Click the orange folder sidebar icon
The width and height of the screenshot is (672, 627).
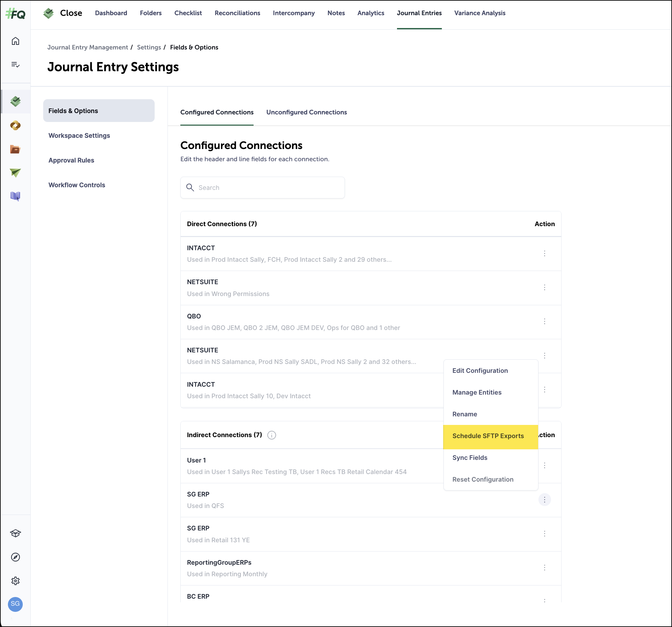(x=15, y=149)
